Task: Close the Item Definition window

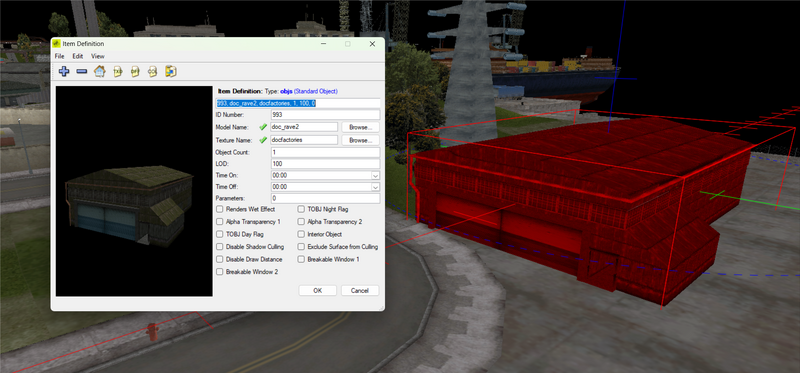Action: pos(372,44)
